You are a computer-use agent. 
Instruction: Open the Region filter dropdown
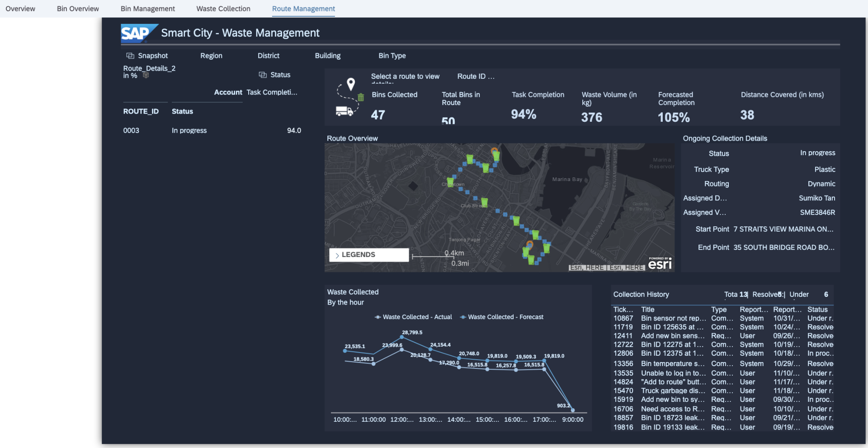click(211, 56)
